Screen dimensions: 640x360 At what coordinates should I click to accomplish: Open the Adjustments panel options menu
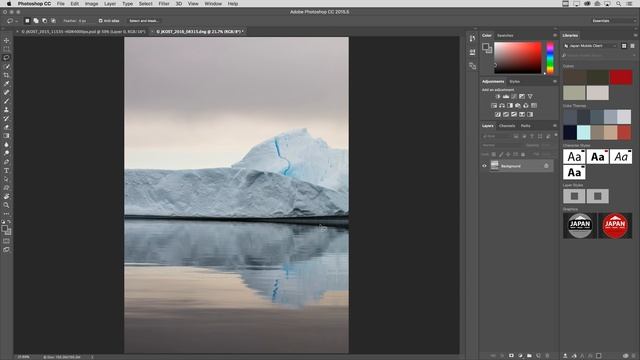tap(555, 82)
